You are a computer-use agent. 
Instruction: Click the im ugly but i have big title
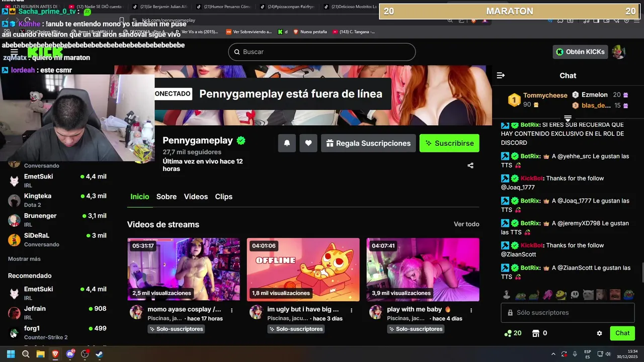point(303,309)
